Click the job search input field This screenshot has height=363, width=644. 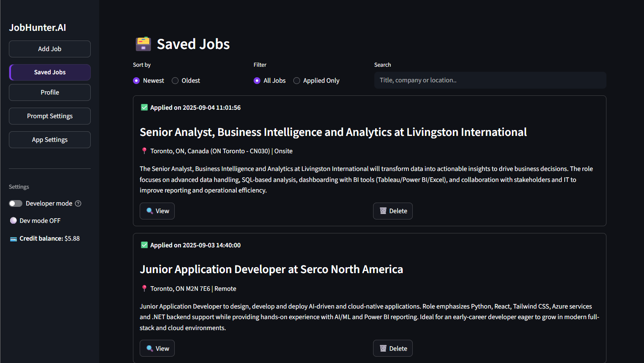[x=490, y=80]
